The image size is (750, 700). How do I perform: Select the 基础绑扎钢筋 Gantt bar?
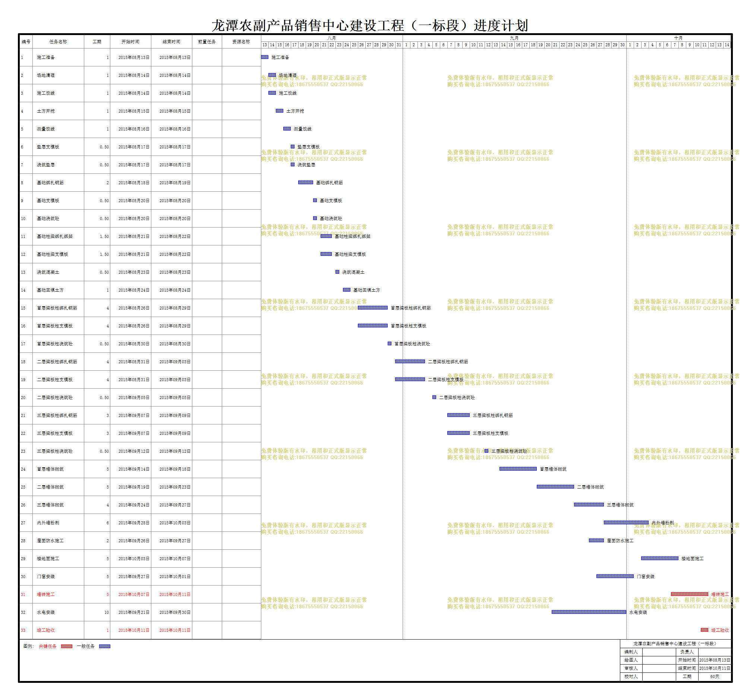(x=306, y=182)
